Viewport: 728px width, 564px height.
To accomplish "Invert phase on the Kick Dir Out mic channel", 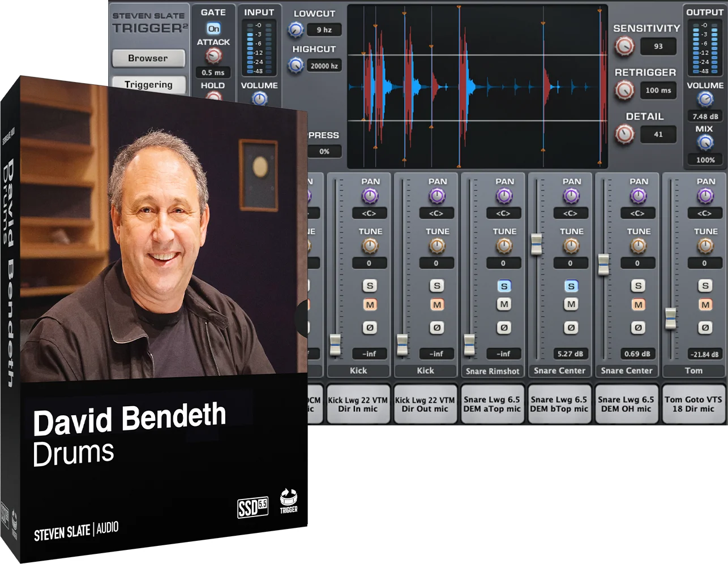I will 437,328.
